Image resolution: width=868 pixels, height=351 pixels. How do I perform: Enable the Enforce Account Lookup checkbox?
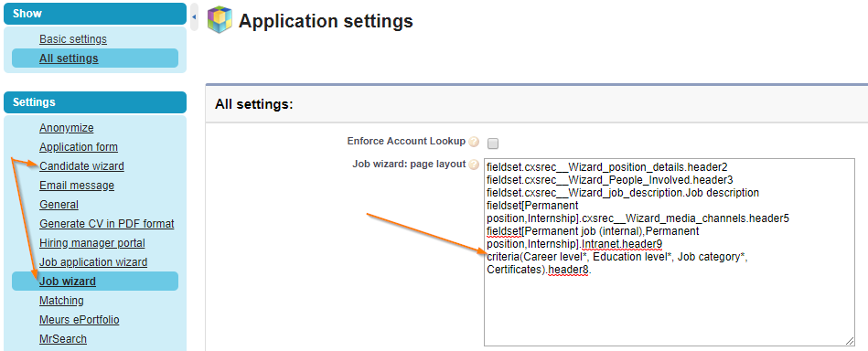(493, 144)
